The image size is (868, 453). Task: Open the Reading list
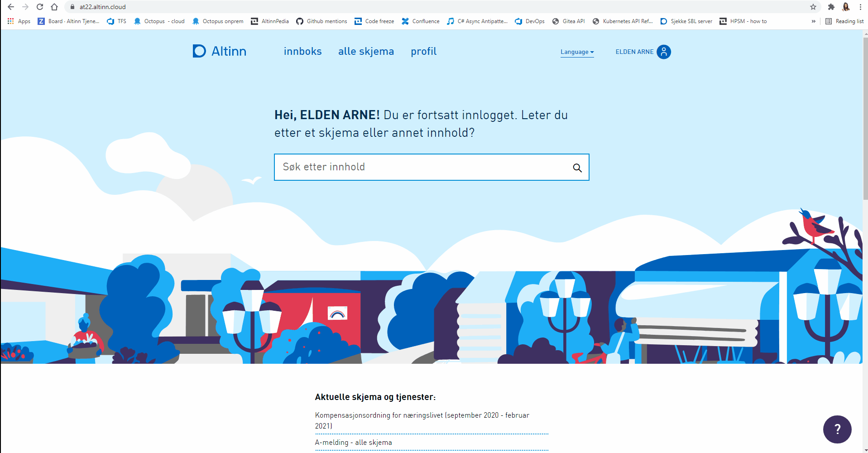844,21
